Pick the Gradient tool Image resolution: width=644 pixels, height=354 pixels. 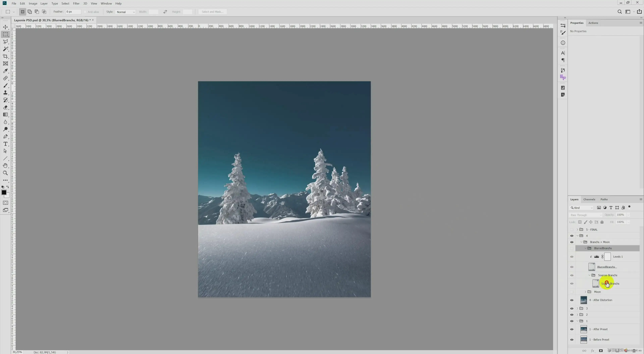tap(6, 115)
